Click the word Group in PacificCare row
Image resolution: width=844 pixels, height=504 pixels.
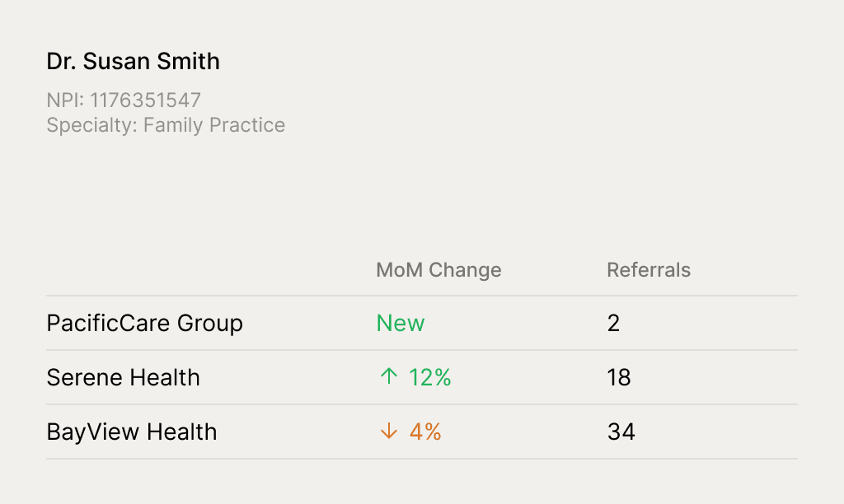pos(210,324)
